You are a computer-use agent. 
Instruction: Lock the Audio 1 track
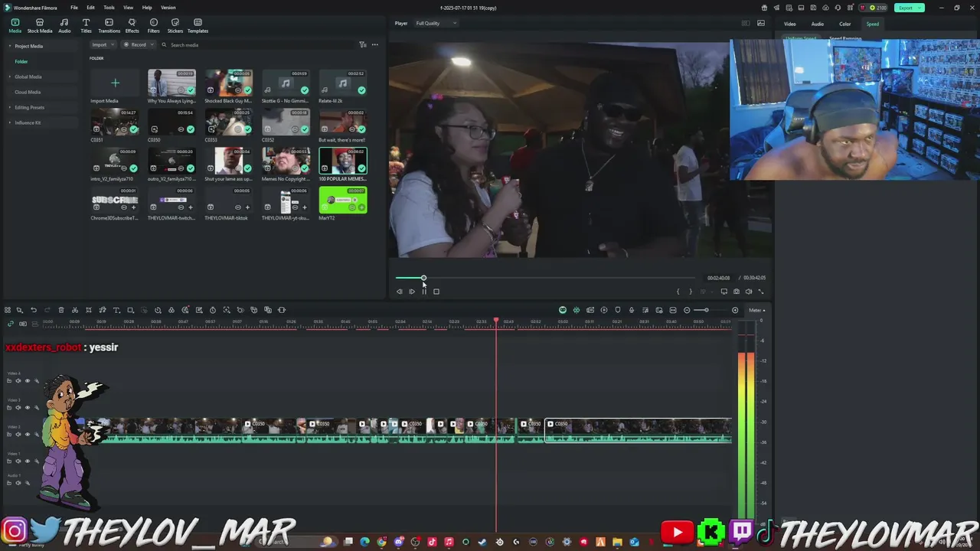click(9, 483)
